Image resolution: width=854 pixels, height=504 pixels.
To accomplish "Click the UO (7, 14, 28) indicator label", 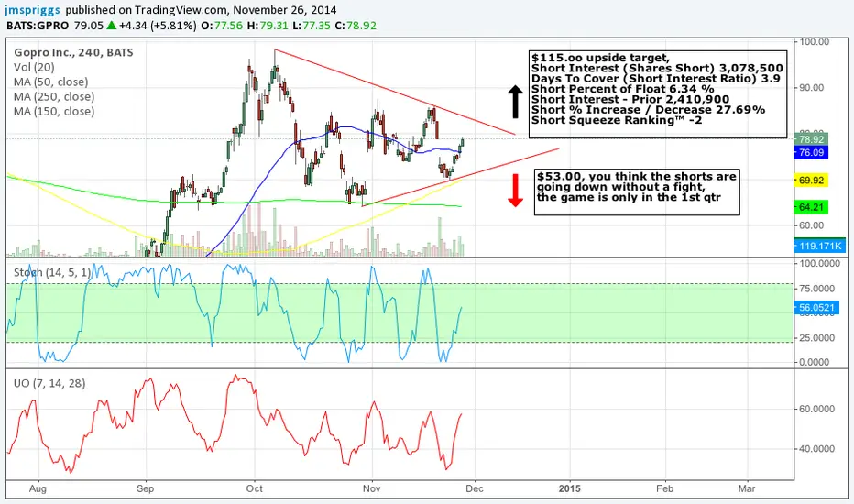I will 49,383.
